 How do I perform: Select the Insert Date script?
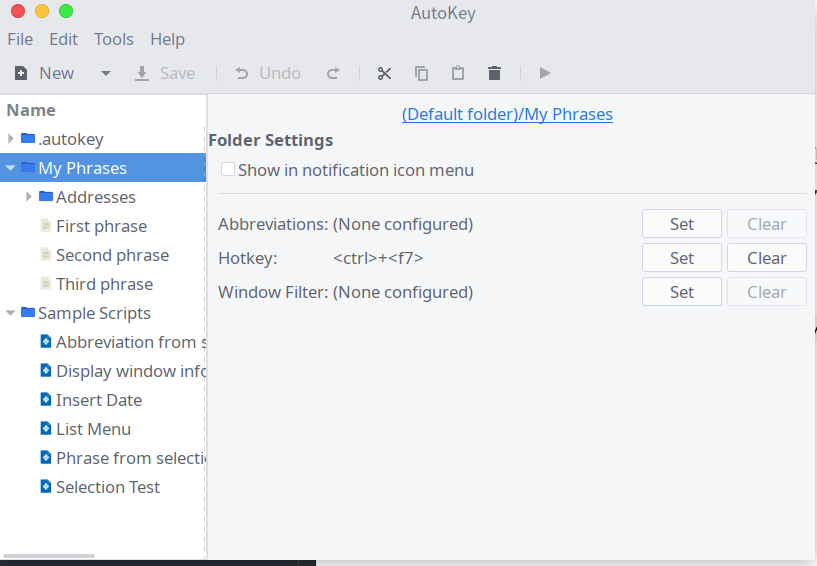99,400
